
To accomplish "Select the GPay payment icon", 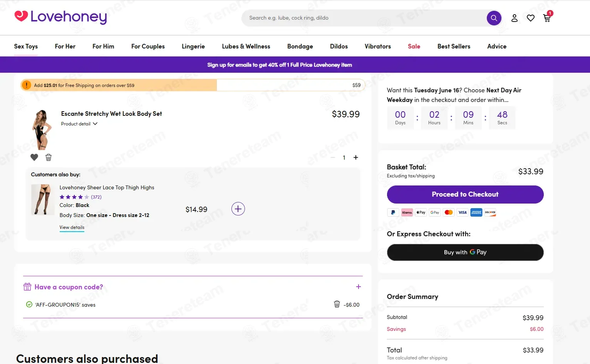I will point(435,212).
